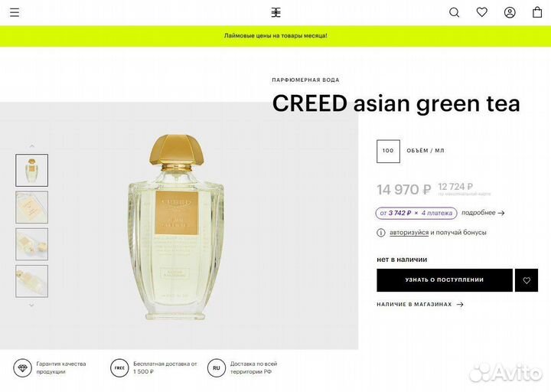Screen dimensions: 551x392
Task: Show previous thumbnails with up chevron
Action: [x=31, y=146]
